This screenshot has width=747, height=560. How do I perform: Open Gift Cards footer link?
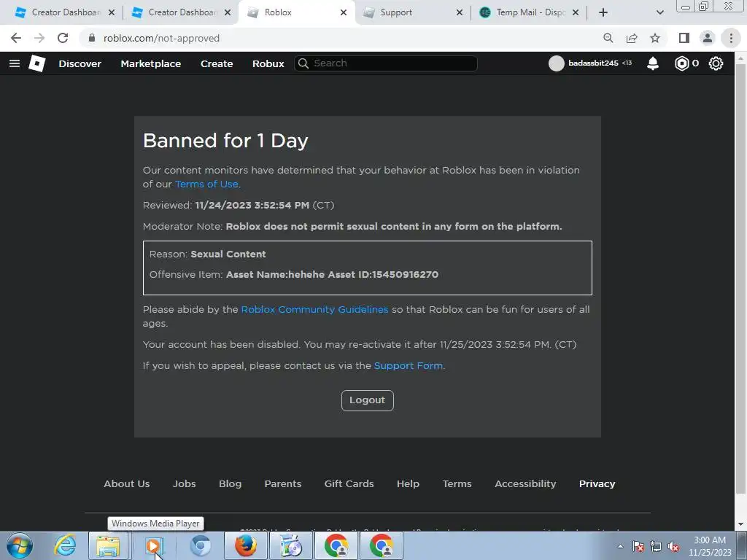349,484
